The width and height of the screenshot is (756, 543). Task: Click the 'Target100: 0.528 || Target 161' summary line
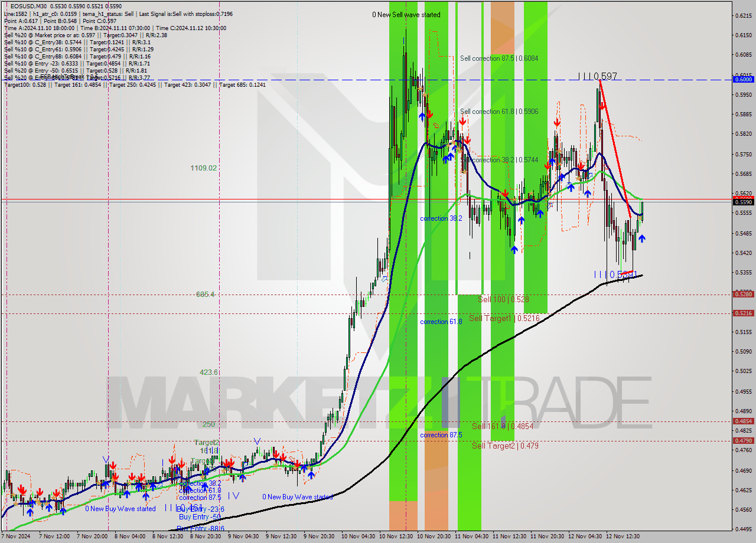coord(135,84)
